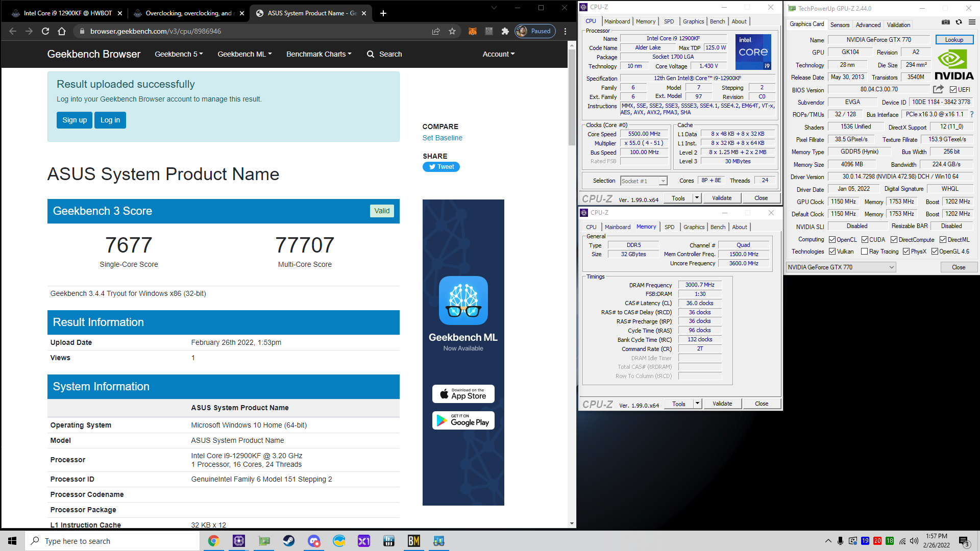The width and height of the screenshot is (980, 551).
Task: Open the Account dropdown
Action: tap(498, 54)
